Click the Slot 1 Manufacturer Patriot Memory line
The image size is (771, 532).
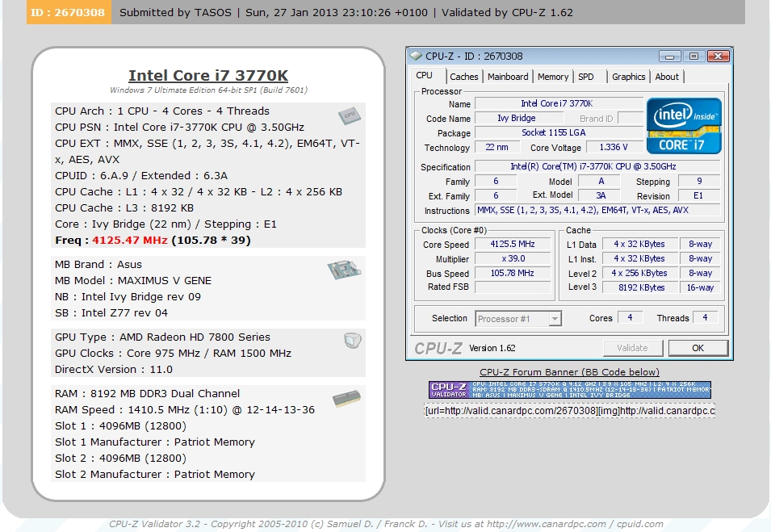click(x=155, y=442)
